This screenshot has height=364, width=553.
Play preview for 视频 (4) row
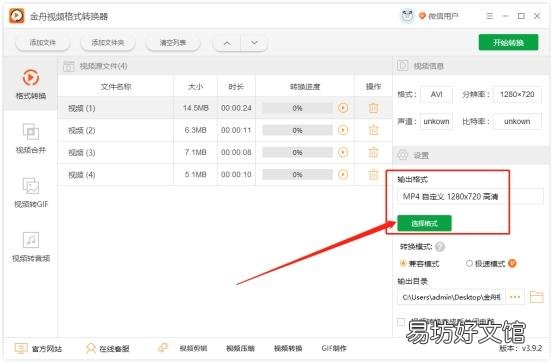343,174
